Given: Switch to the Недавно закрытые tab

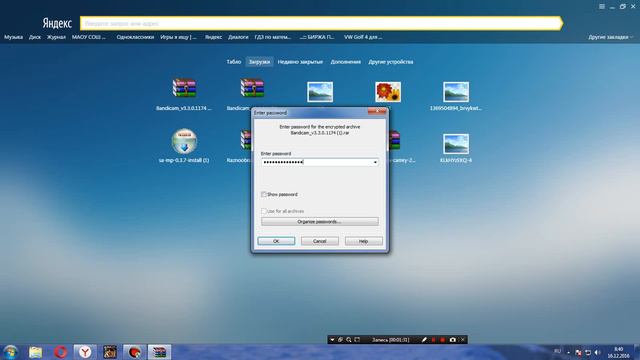Looking at the screenshot, I should tap(300, 62).
